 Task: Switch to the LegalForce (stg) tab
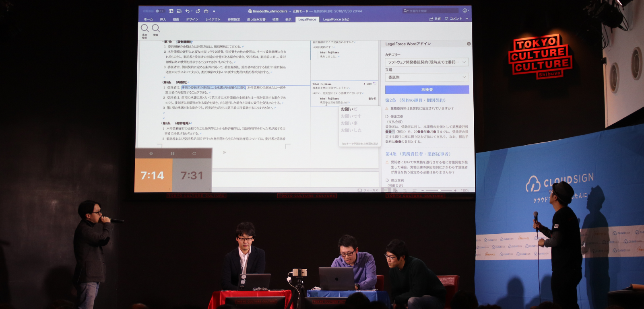tap(336, 19)
